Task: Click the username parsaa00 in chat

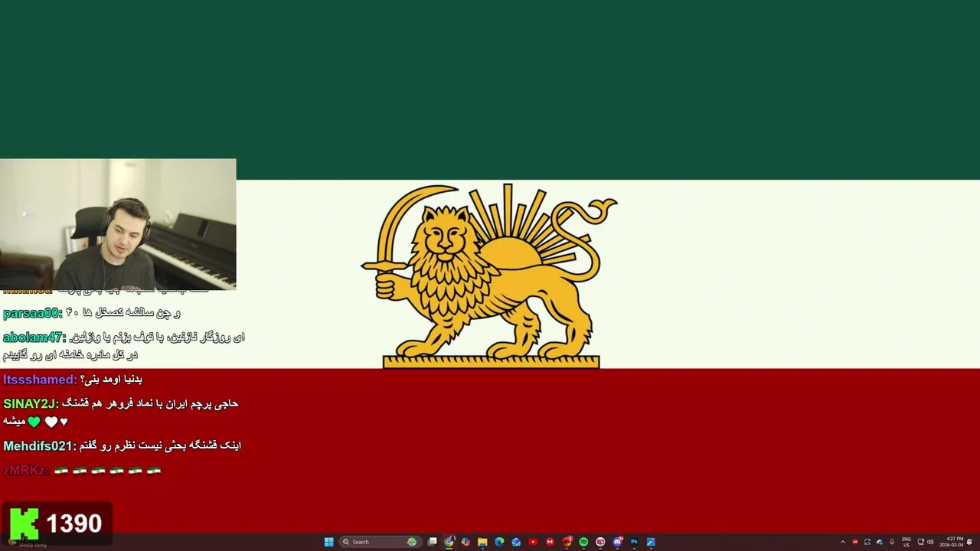Action: 31,313
